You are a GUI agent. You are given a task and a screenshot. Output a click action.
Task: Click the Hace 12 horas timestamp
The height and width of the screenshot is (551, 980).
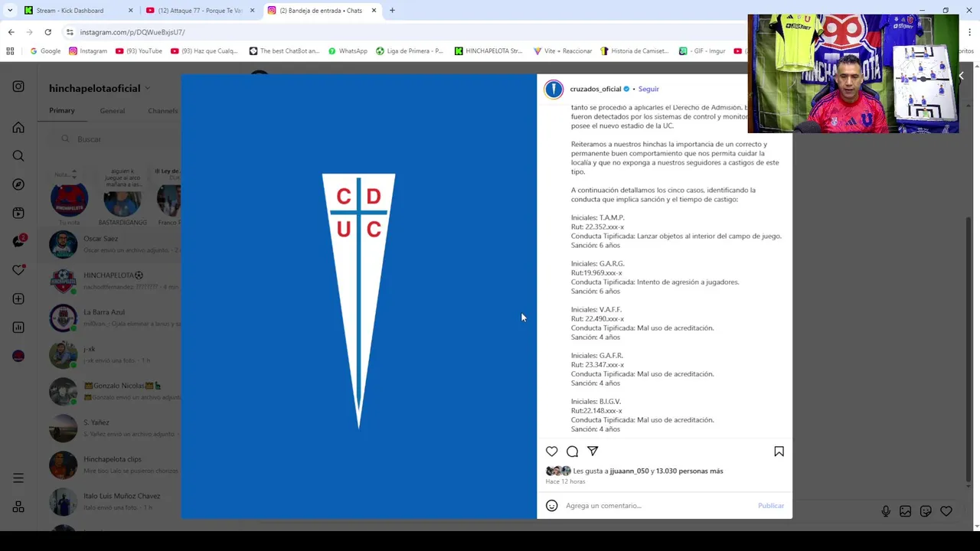pos(565,481)
